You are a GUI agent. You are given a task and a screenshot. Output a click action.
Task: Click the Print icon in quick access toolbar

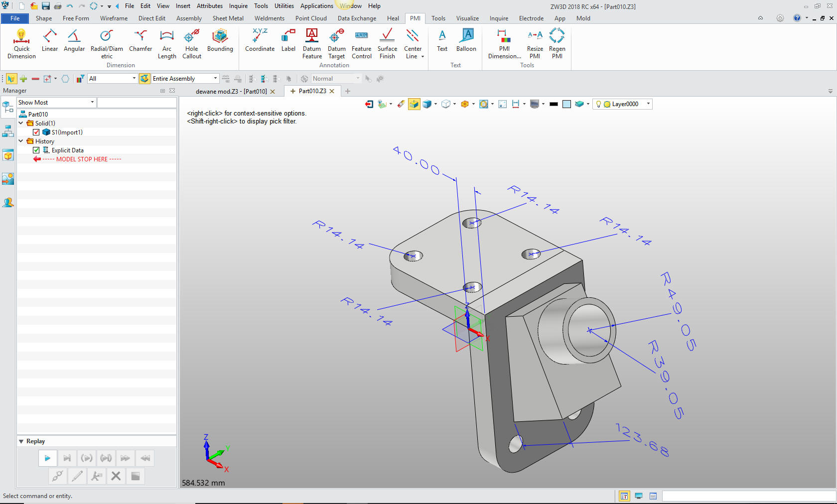coord(58,6)
